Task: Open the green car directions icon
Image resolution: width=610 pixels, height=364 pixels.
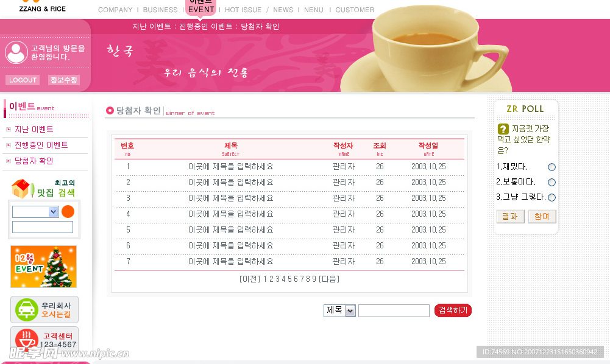Action: (x=26, y=310)
